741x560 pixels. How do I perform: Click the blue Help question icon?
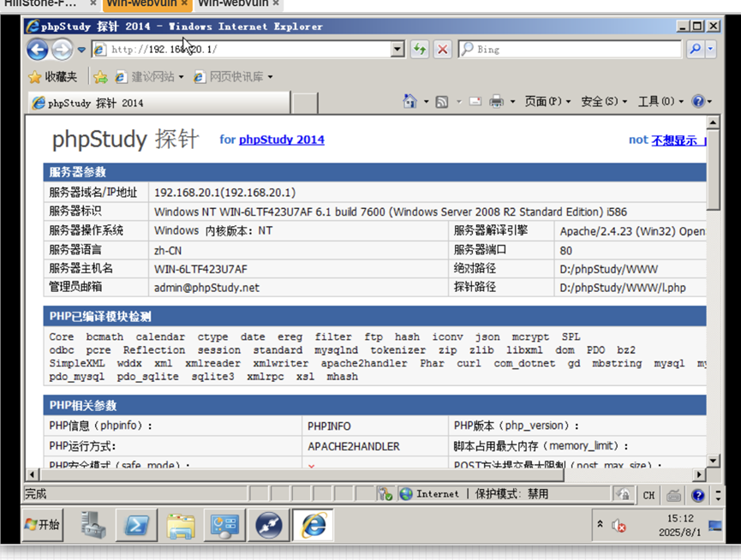[698, 101]
